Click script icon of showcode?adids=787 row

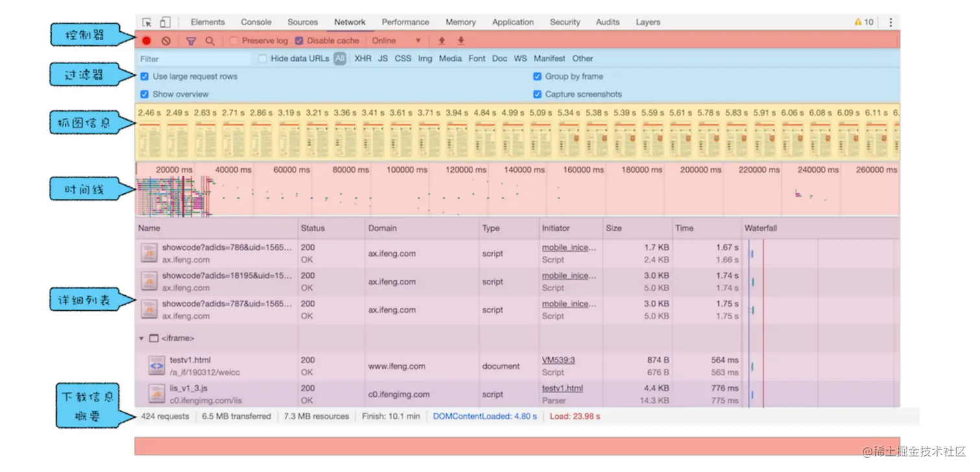(149, 309)
